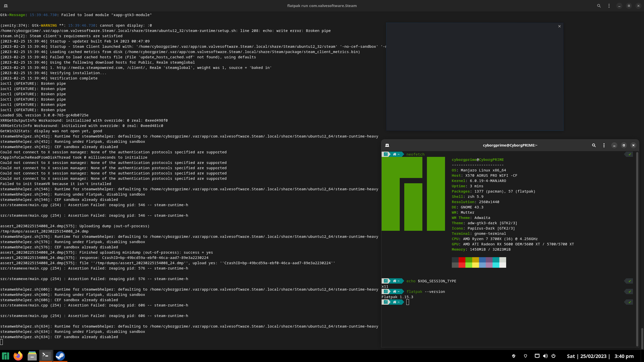644x362 pixels.
Task: Click the power button in the system tray
Action: point(554,356)
